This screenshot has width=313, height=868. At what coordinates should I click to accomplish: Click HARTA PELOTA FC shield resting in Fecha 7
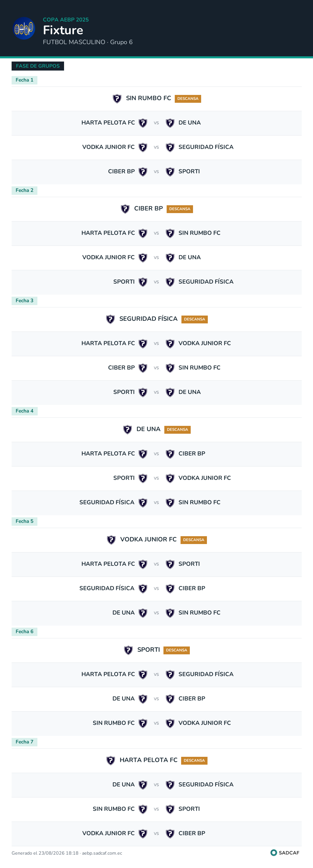point(111,760)
